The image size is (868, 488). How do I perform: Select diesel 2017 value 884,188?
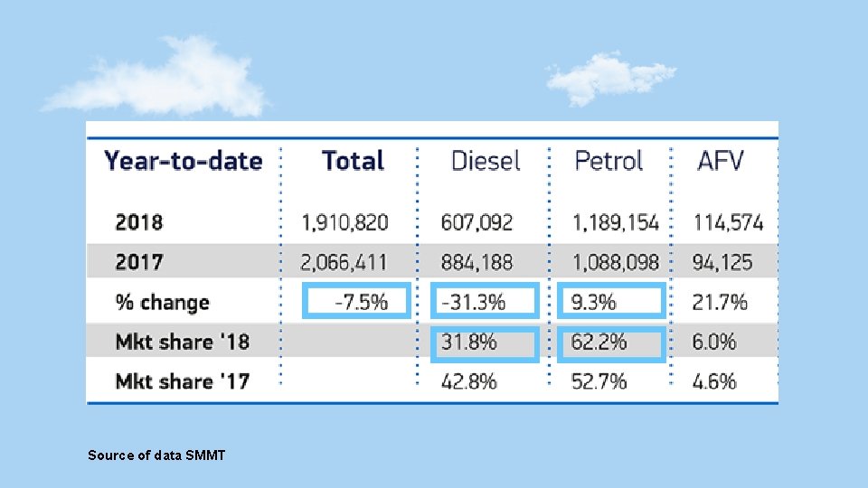coord(476,262)
